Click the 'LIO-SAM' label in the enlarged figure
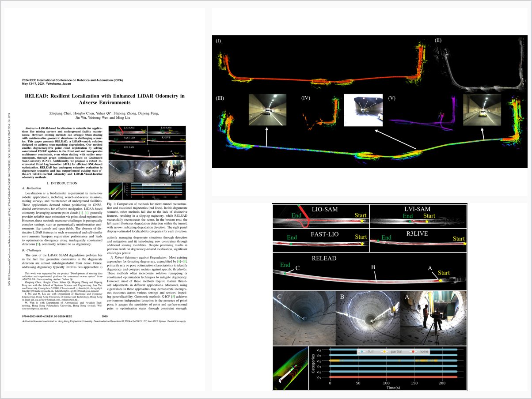 (x=324, y=210)
